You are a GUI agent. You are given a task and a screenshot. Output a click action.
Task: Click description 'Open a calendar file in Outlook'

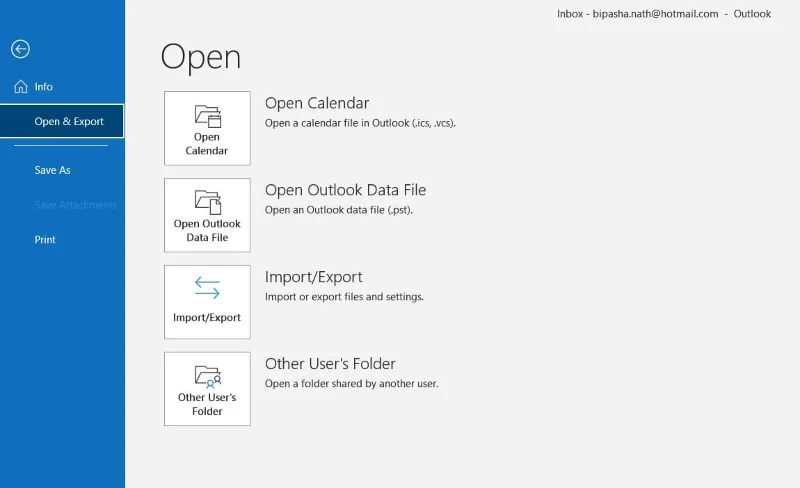pos(360,123)
